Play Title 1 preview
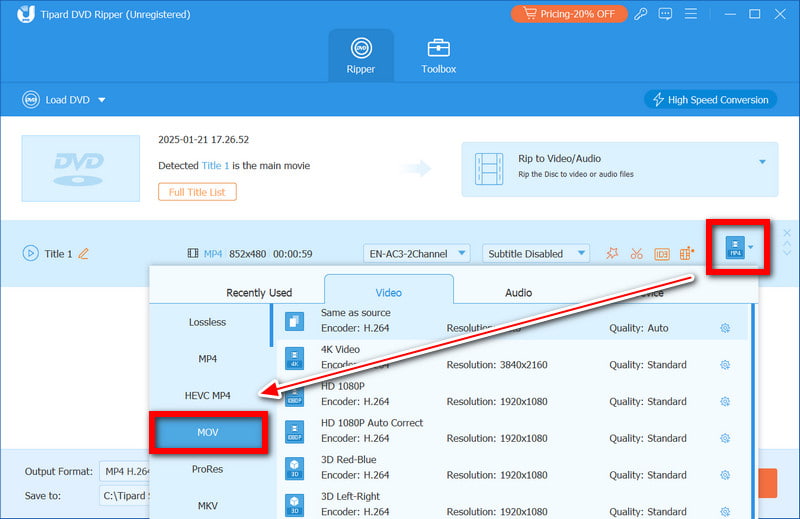Screen dimensions: 800x519 point(30,253)
